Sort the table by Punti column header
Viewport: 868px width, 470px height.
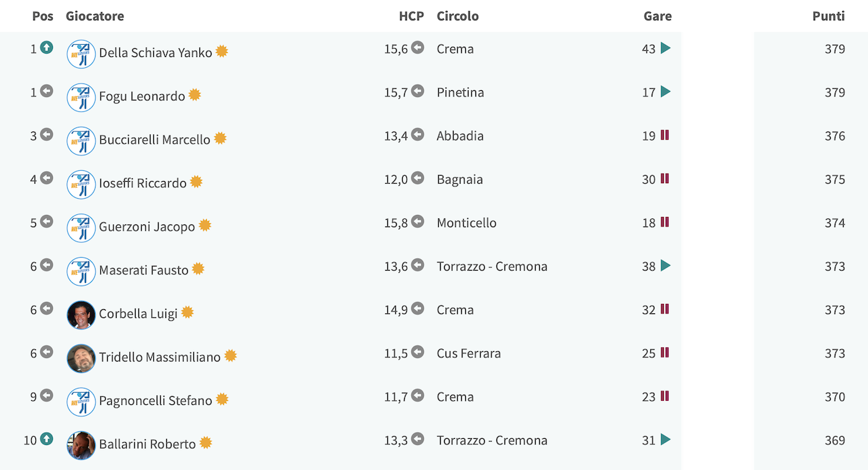tap(829, 16)
